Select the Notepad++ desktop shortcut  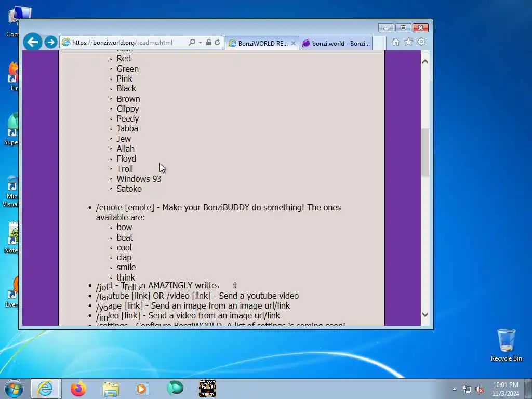(12, 237)
